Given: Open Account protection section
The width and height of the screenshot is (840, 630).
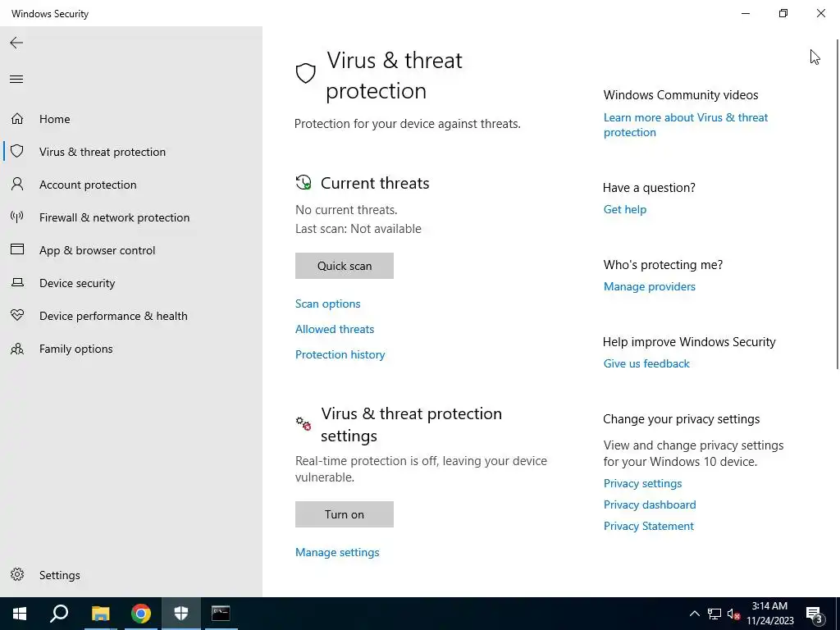Looking at the screenshot, I should tap(131, 185).
